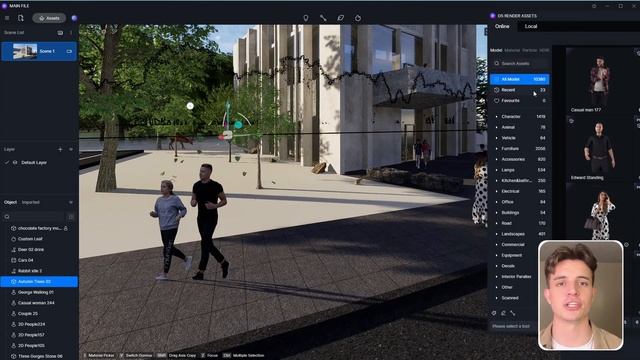The height and width of the screenshot is (360, 640).
Task: Toggle the eye icon in Object panel header
Action: tap(71, 202)
